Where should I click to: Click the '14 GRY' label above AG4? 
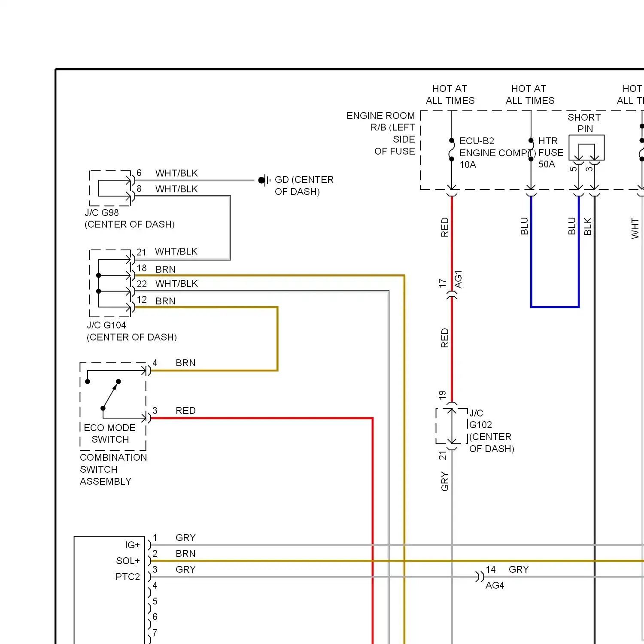[507, 569]
